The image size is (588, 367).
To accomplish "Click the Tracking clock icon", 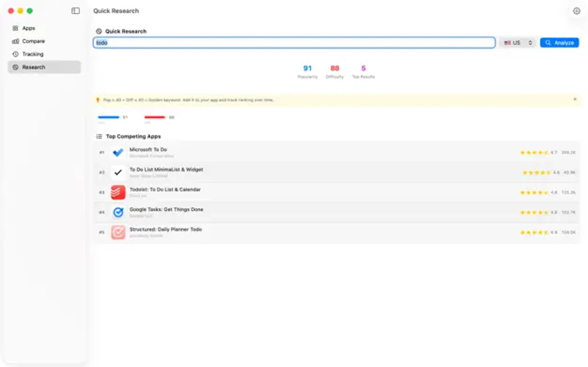I will coord(15,54).
